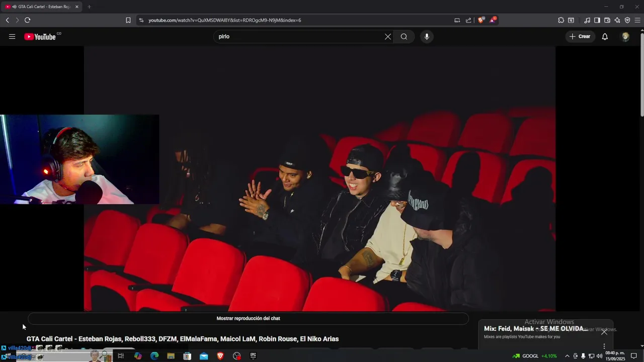Open the Leo AI sparkle icon
The height and width of the screenshot is (362, 644).
(x=617, y=20)
